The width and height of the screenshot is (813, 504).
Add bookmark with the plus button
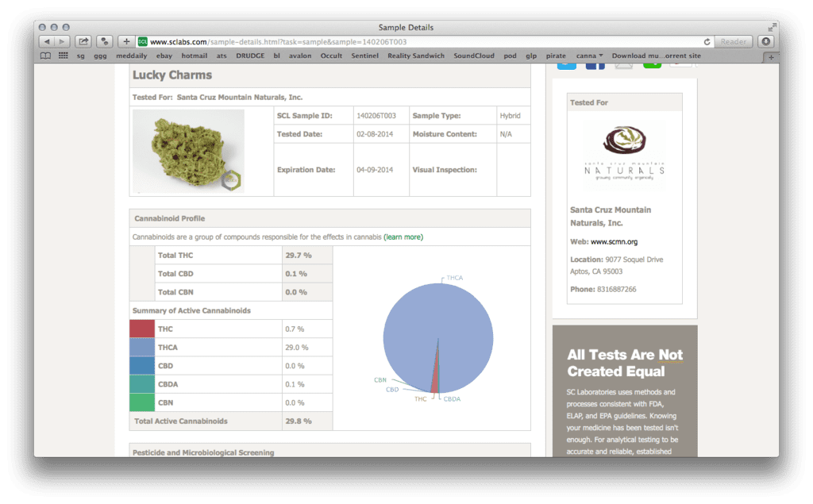pyautogui.click(x=126, y=41)
